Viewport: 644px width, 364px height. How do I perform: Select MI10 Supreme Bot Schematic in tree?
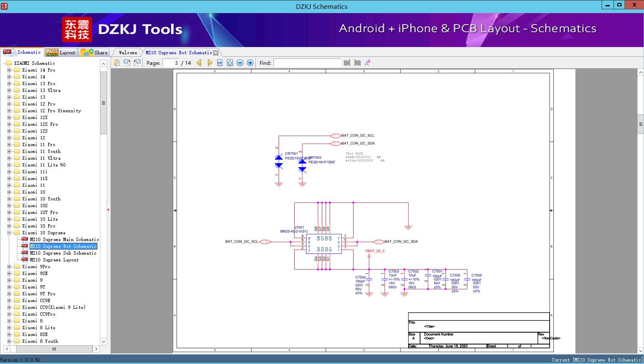click(64, 246)
